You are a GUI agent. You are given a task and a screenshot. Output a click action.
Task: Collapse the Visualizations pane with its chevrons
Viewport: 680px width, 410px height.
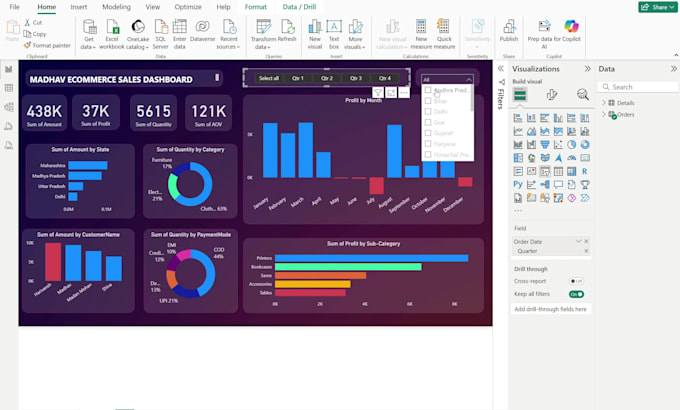pyautogui.click(x=587, y=69)
